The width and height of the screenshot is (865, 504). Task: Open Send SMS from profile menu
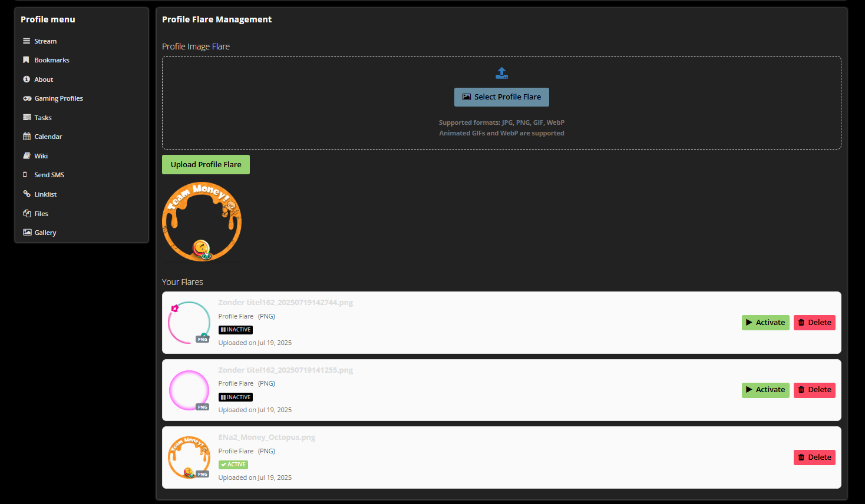[49, 175]
